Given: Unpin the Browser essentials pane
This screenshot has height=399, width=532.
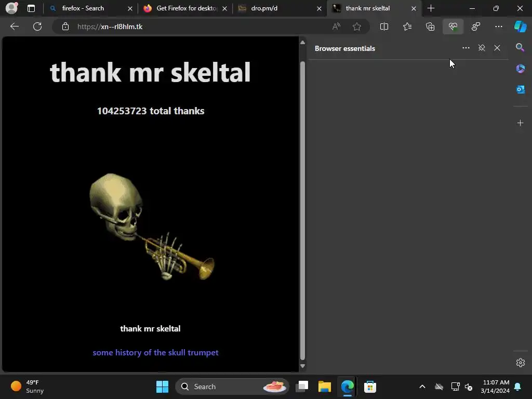Looking at the screenshot, I should pyautogui.click(x=482, y=48).
